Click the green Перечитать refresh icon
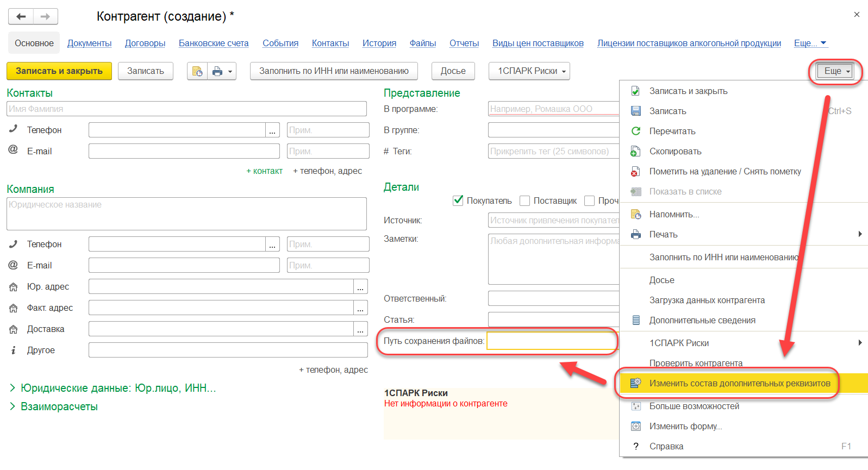The image size is (868, 470). [635, 131]
